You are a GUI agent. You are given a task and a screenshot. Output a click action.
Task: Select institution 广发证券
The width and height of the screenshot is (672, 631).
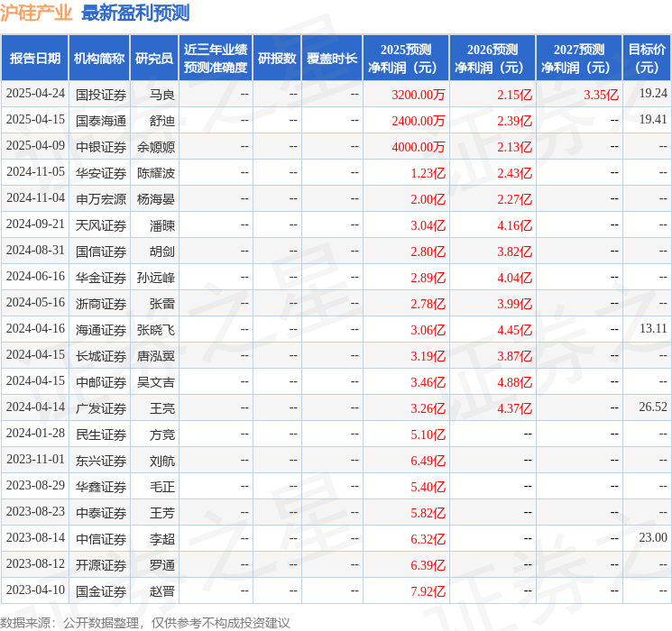click(101, 408)
